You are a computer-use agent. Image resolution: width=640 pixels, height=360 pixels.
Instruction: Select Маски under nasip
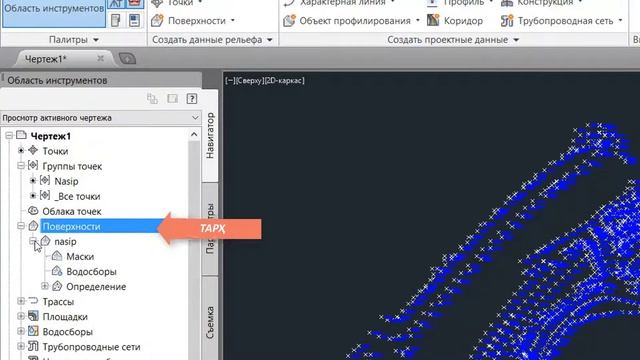[80, 257]
